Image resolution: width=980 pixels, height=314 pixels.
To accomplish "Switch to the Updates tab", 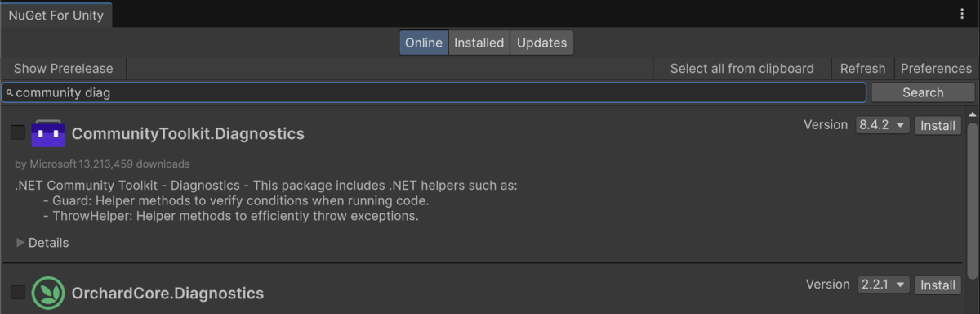I will coord(541,43).
